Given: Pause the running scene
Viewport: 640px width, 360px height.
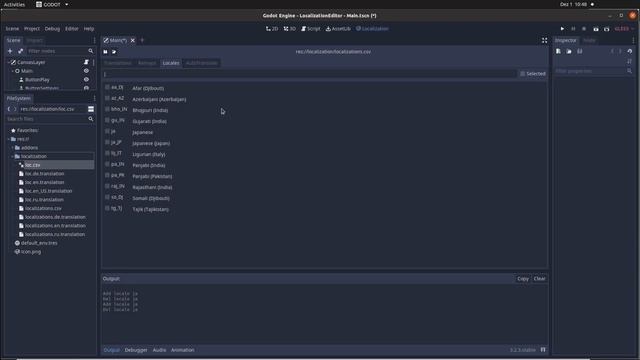Looking at the screenshot, I should coord(573,29).
